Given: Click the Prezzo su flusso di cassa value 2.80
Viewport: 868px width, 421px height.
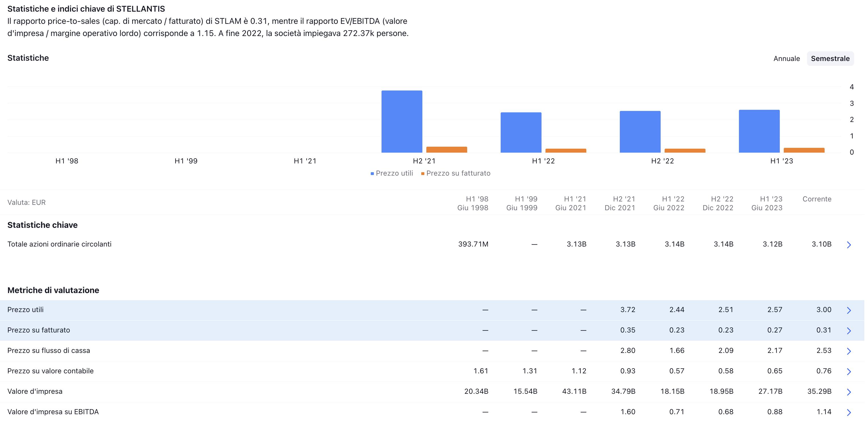Looking at the screenshot, I should pyautogui.click(x=628, y=350).
